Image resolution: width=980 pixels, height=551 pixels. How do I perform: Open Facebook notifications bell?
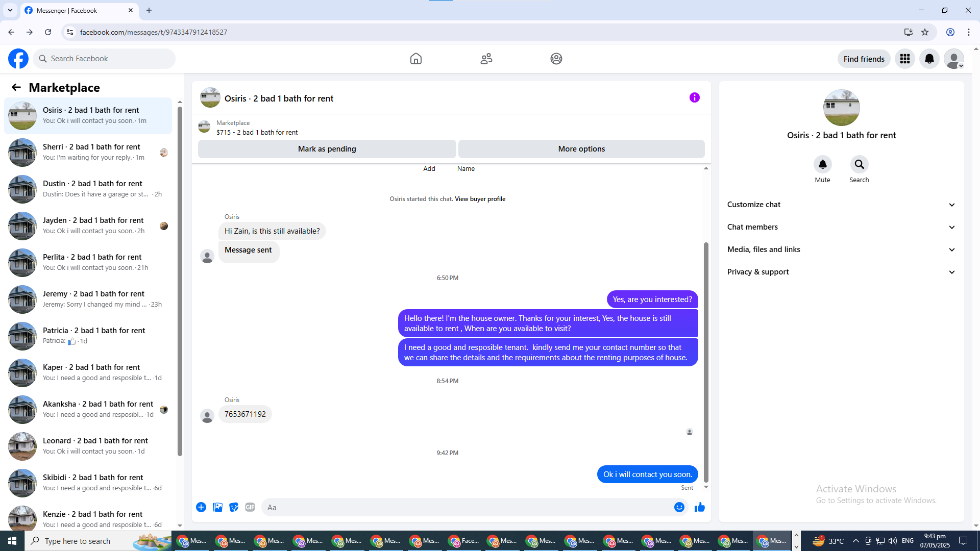click(x=929, y=59)
